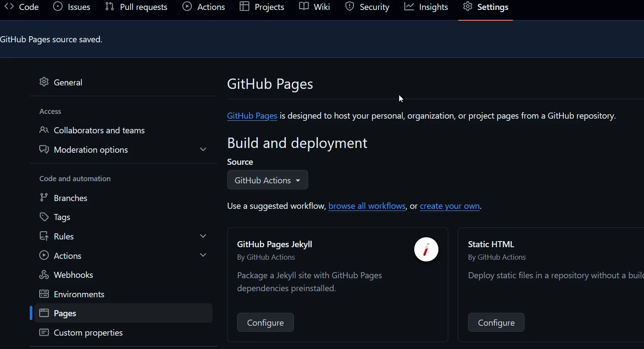Select the Custom properties icon
This screenshot has width=644, height=349.
point(44,333)
